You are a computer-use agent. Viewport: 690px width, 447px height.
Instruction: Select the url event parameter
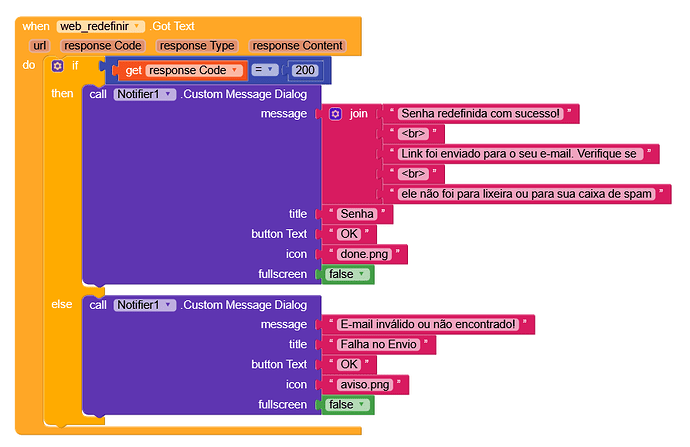(40, 46)
